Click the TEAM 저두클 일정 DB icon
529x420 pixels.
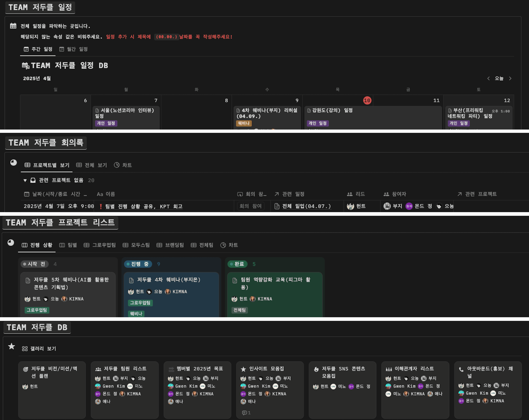(x=25, y=65)
